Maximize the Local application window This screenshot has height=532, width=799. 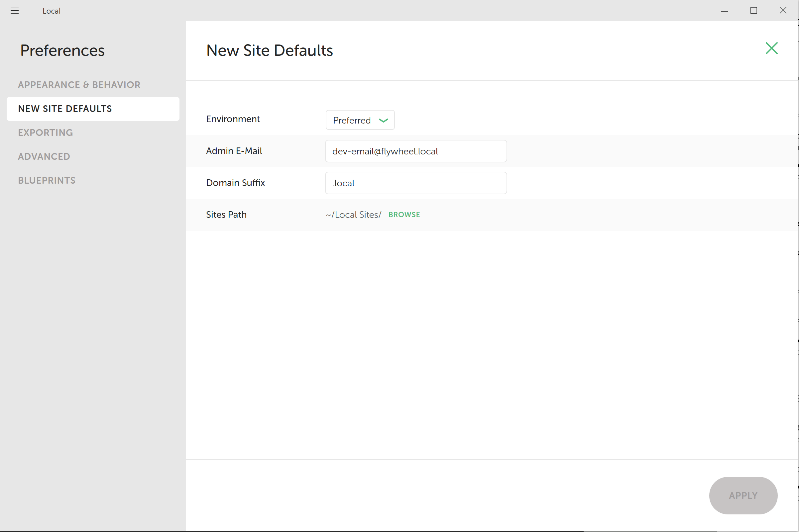click(x=754, y=11)
